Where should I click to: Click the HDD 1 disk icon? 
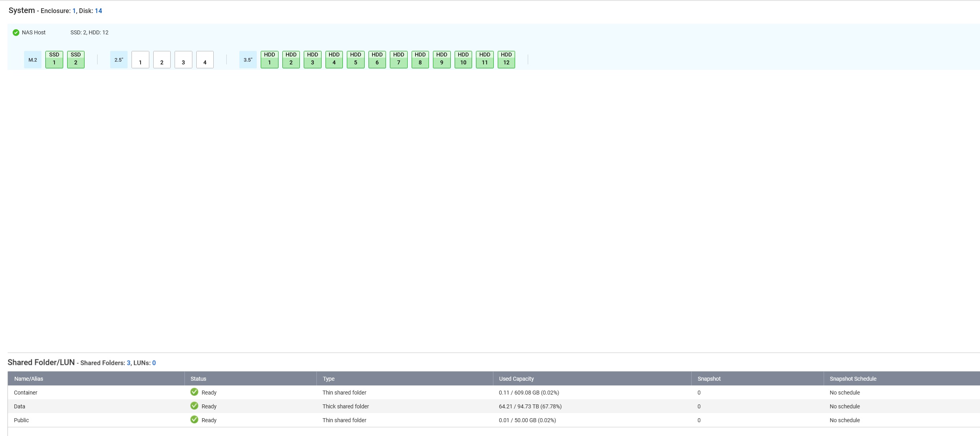tap(269, 60)
